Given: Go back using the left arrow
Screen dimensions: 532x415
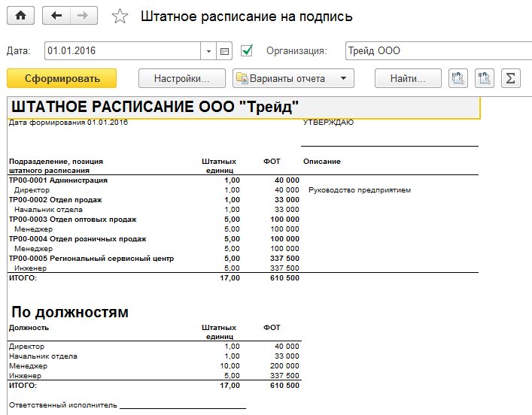Looking at the screenshot, I should point(56,16).
